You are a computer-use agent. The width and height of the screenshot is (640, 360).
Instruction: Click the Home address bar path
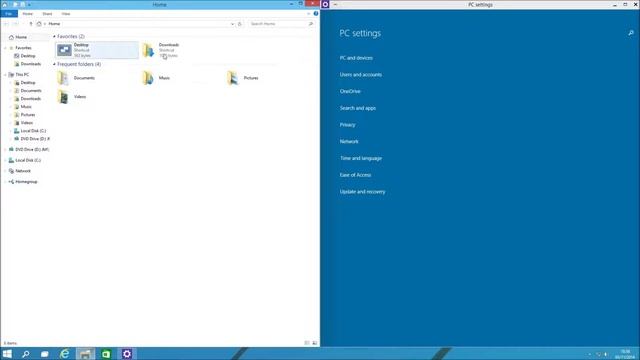(54, 24)
